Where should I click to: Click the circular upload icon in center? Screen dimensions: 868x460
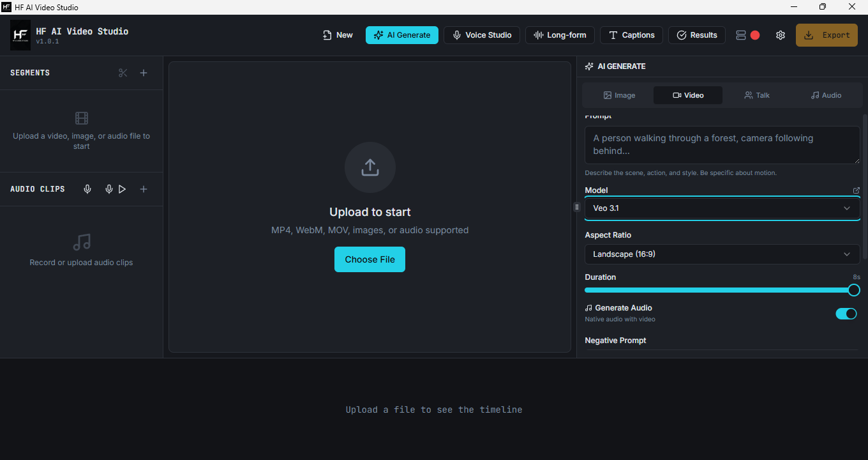point(370,167)
